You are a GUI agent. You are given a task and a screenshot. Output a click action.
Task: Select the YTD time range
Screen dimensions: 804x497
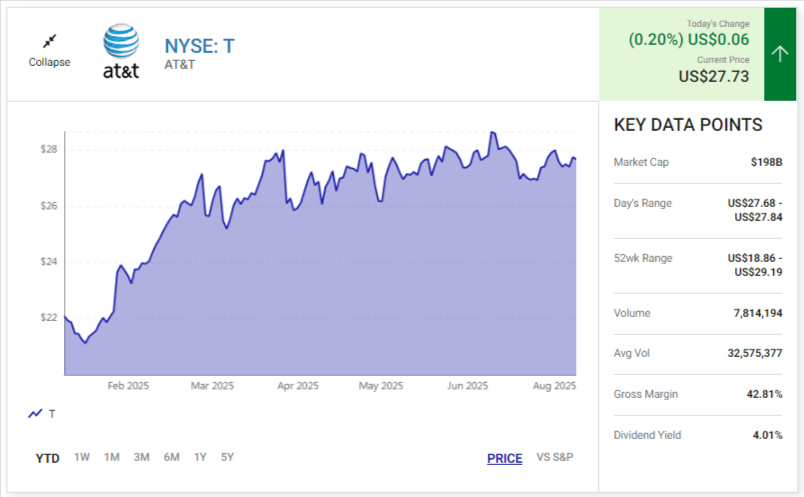point(47,458)
